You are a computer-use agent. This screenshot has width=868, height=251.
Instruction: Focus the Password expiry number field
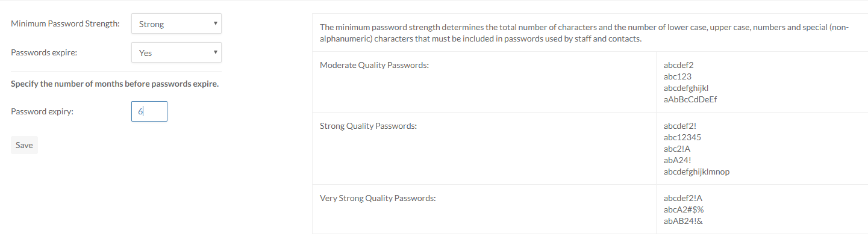(x=149, y=111)
